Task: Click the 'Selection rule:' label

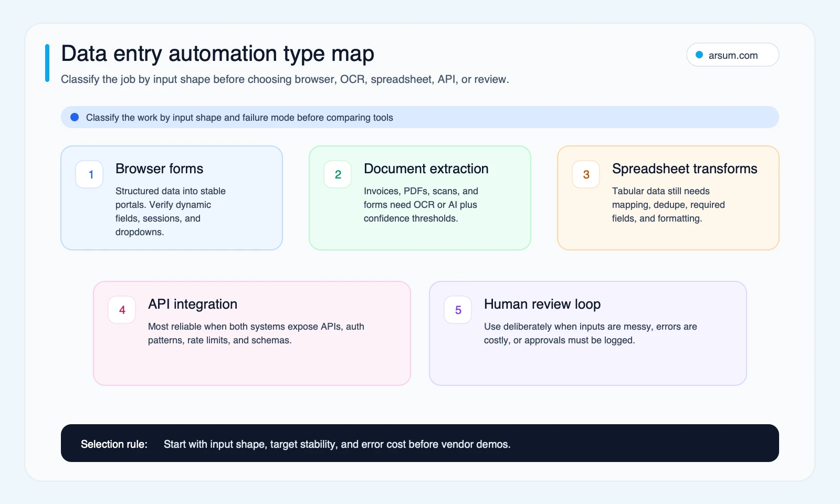Action: (114, 444)
